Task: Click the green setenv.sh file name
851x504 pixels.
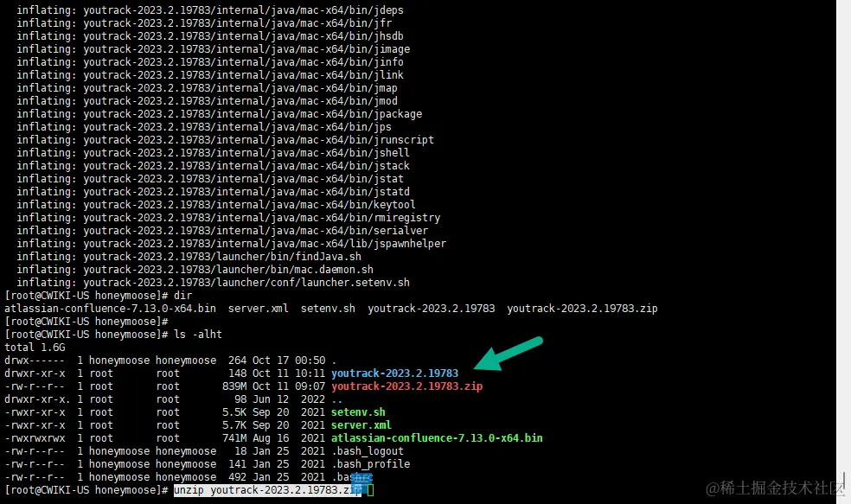Action: (x=358, y=412)
